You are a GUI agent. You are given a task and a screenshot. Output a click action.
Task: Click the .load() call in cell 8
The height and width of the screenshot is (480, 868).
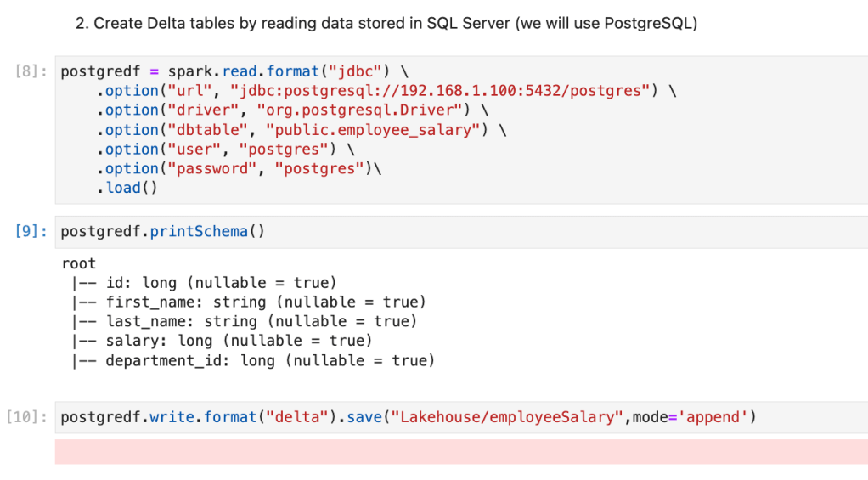127,188
